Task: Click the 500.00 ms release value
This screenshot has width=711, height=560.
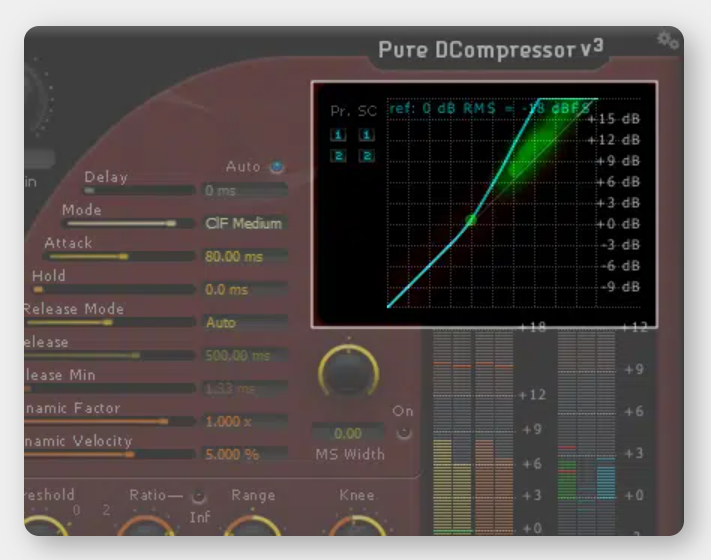Action: tap(245, 355)
